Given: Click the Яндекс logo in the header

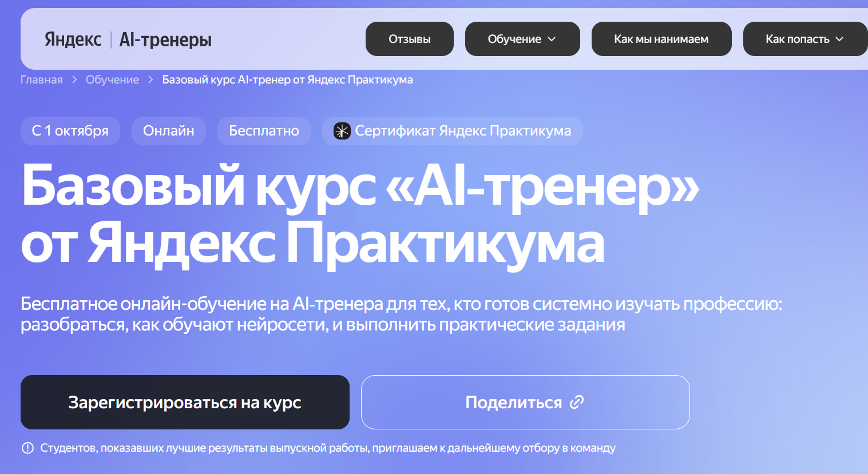Looking at the screenshot, I should [x=73, y=39].
